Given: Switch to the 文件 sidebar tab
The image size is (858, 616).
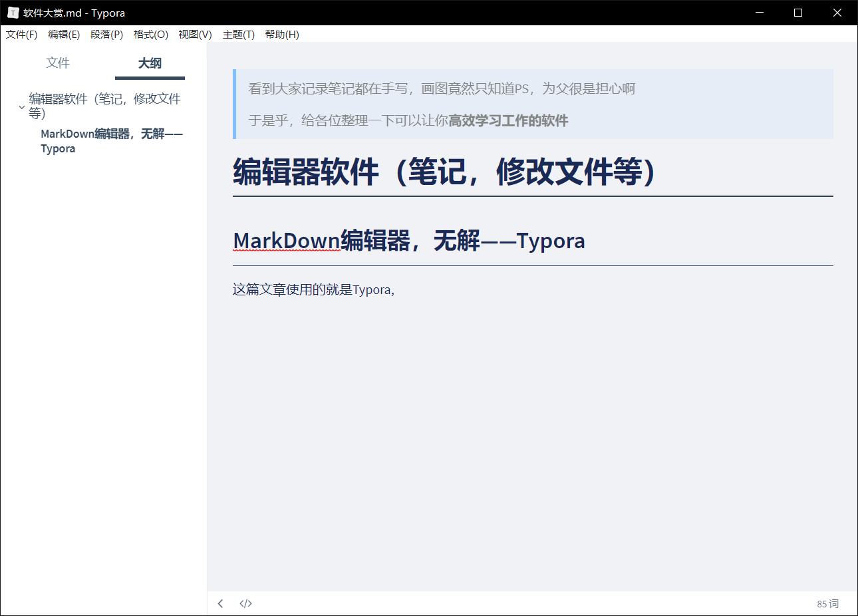Looking at the screenshot, I should pos(58,63).
